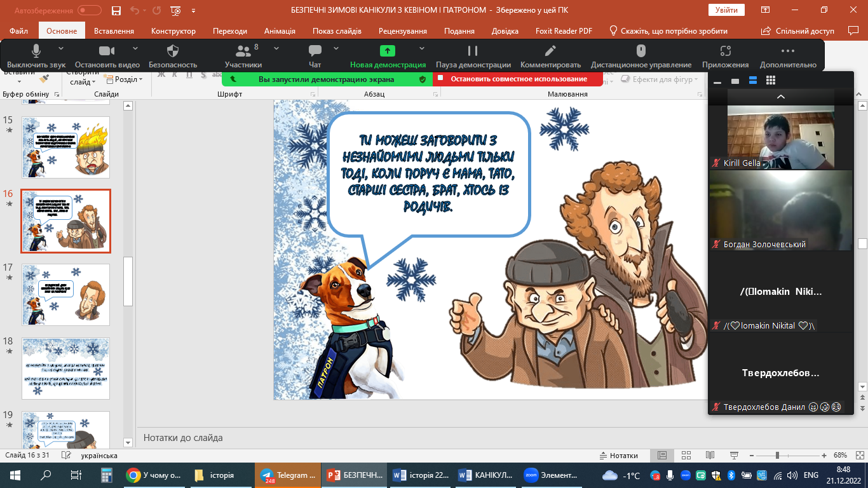Expand audio options arrow next to microphone
The image size is (868, 488).
coord(61,48)
